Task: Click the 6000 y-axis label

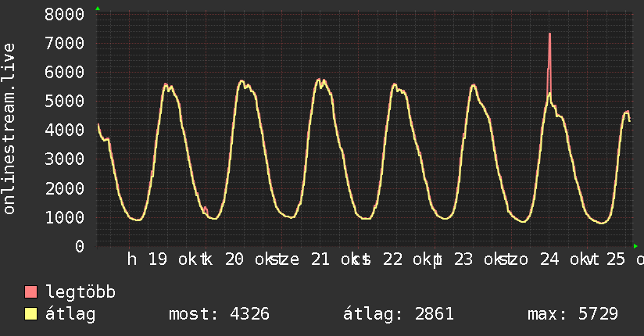Action: click(65, 73)
